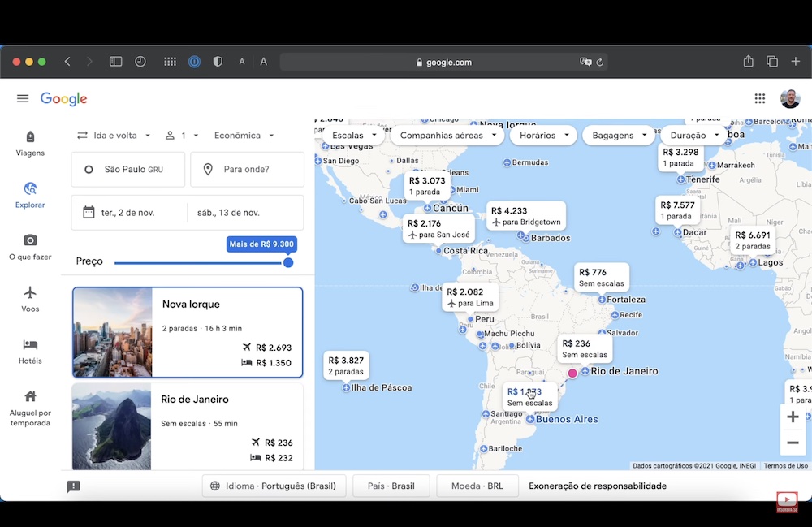This screenshot has width=812, height=527.
Task: Click the R$ 4.233 para Bridgetown price bubble
Action: [x=525, y=216]
